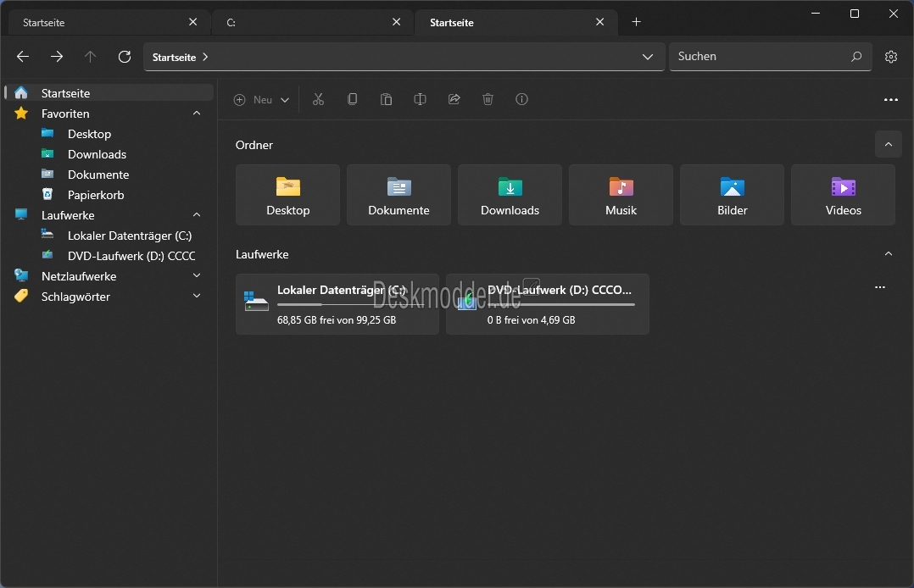The image size is (914, 588).
Task: Open the Downloads folder tile
Action: click(x=510, y=195)
